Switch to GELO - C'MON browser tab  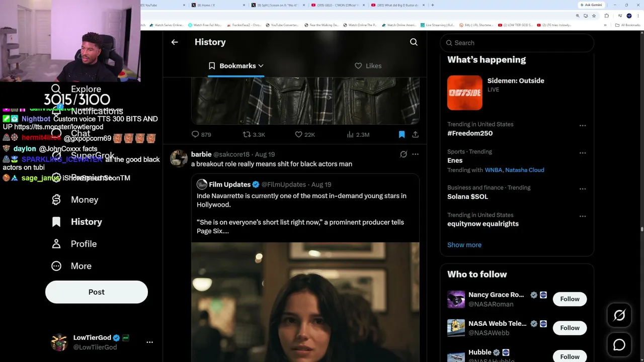337,5
